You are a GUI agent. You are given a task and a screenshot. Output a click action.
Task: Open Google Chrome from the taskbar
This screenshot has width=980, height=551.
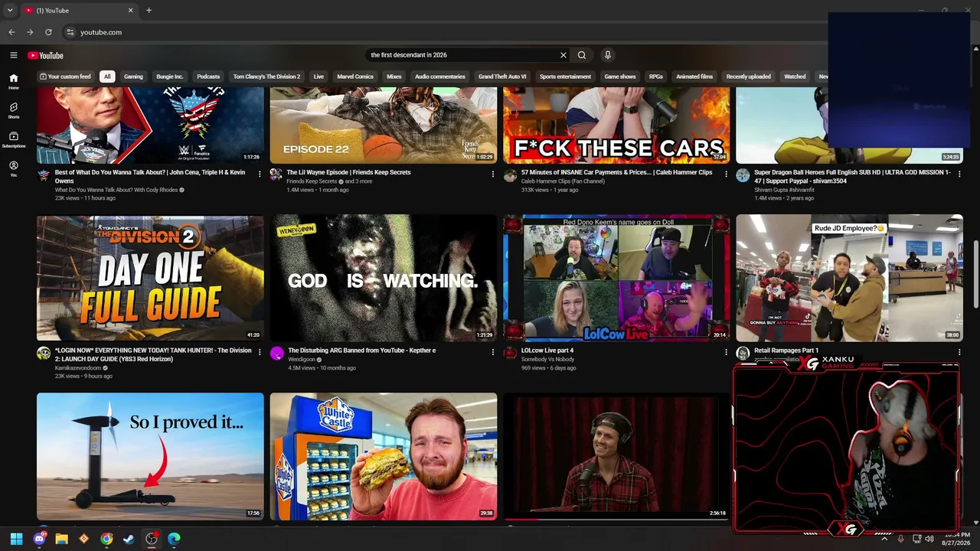coord(106,539)
